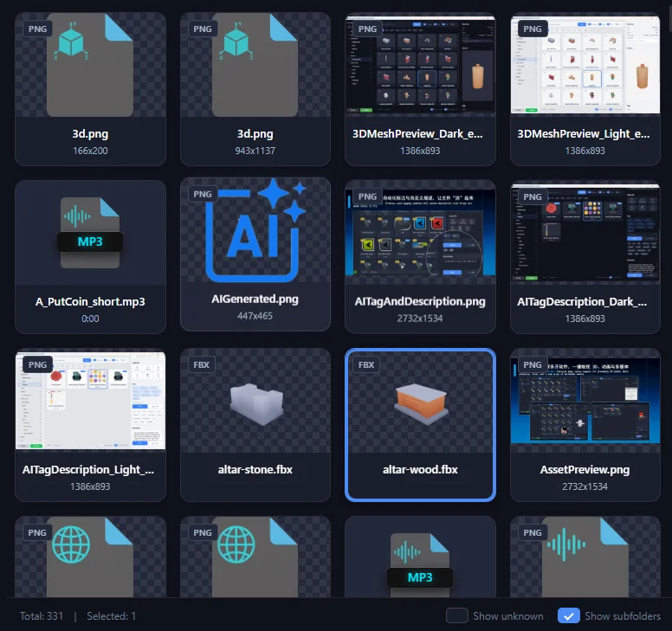
Task: Click the file name AssetPreview.png
Action: pyautogui.click(x=585, y=469)
